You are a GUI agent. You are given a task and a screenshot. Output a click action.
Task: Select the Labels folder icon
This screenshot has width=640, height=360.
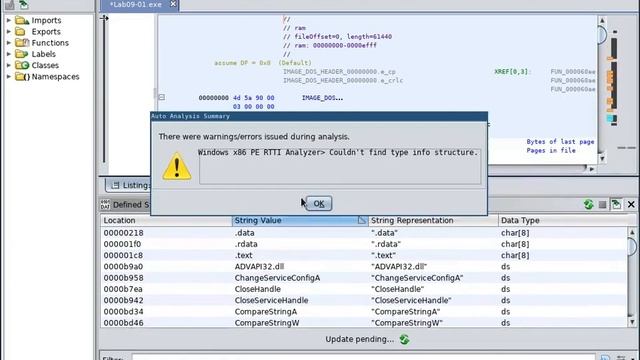[x=22, y=54]
